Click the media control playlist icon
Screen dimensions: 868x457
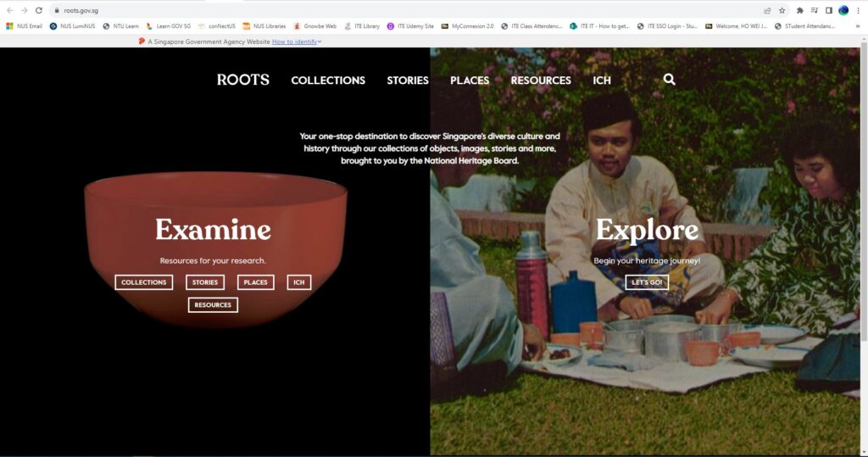pyautogui.click(x=814, y=10)
